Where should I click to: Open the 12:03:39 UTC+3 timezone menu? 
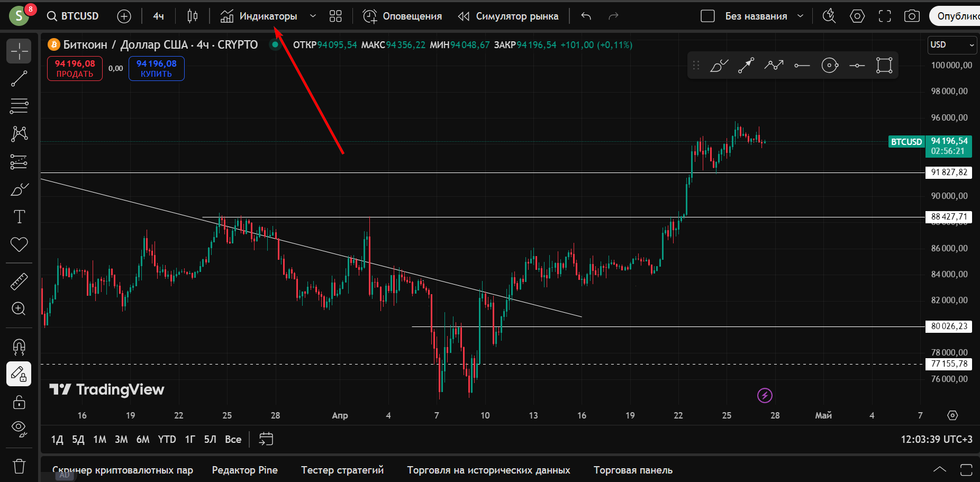(937, 439)
